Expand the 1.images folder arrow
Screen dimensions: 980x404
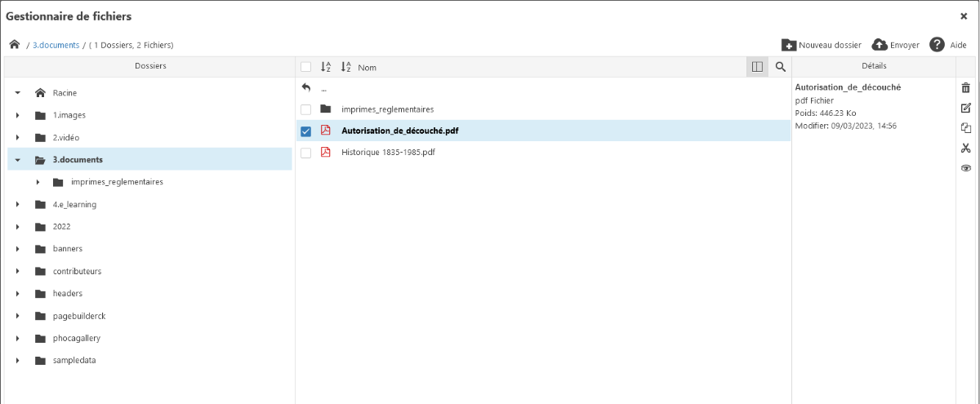17,115
